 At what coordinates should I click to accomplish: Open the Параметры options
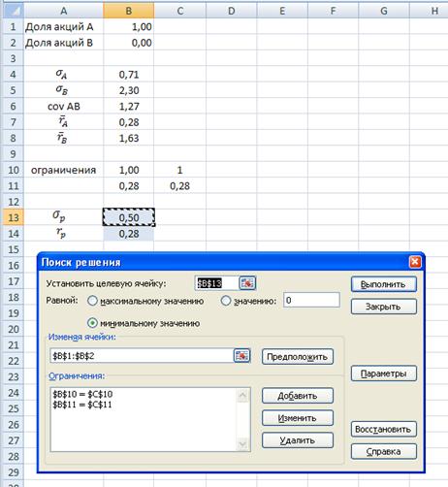384,373
